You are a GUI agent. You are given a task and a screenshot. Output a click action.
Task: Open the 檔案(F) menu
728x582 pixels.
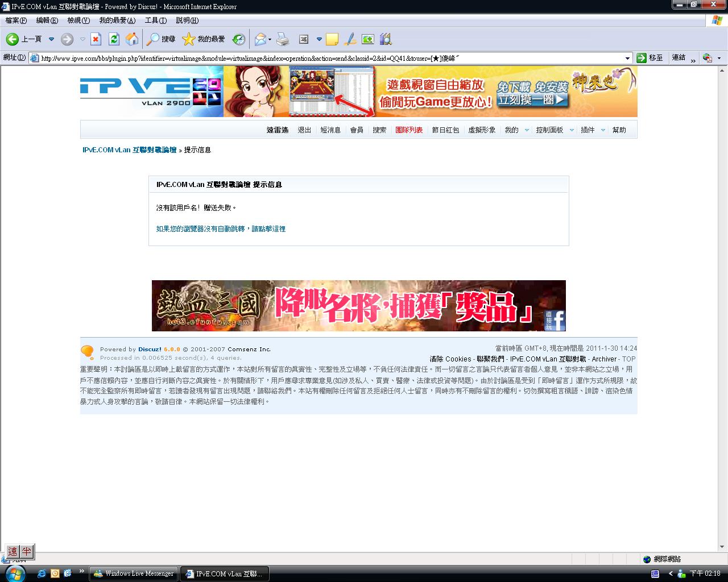point(16,20)
